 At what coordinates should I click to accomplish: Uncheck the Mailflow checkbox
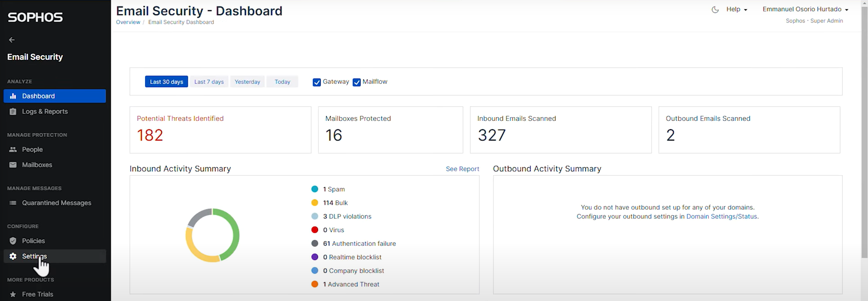[357, 82]
